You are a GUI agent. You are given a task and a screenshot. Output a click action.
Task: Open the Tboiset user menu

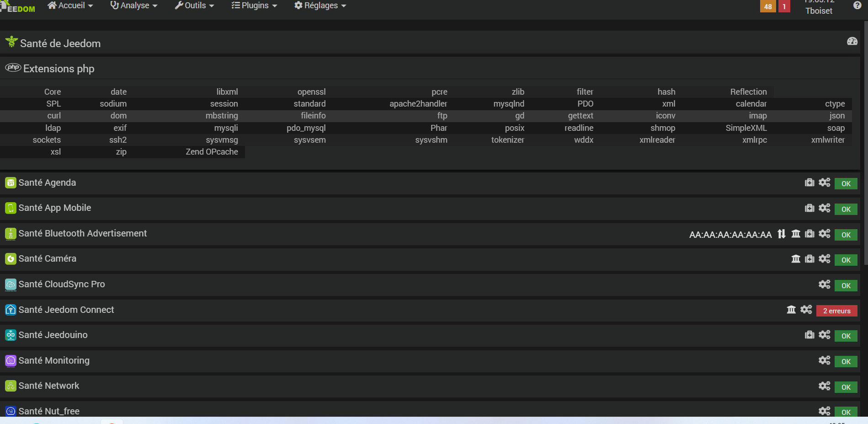coord(819,11)
